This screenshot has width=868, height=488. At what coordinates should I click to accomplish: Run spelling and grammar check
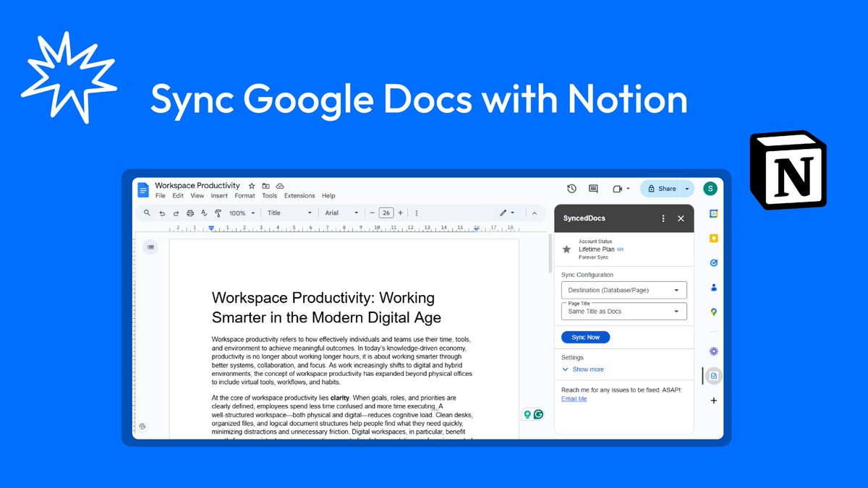pos(204,213)
